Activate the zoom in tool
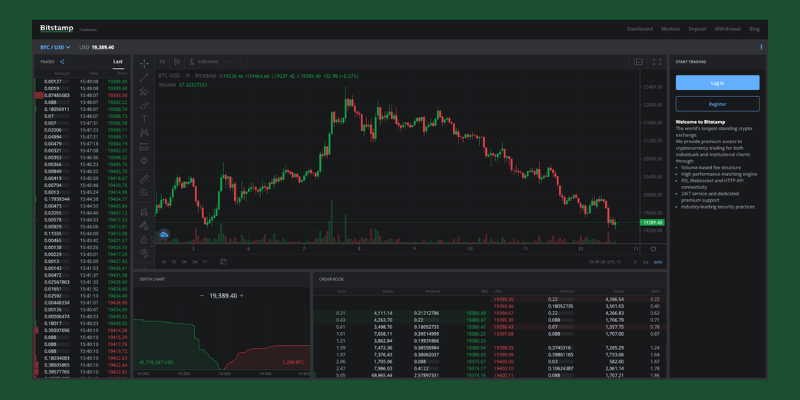800x400 pixels. click(145, 194)
